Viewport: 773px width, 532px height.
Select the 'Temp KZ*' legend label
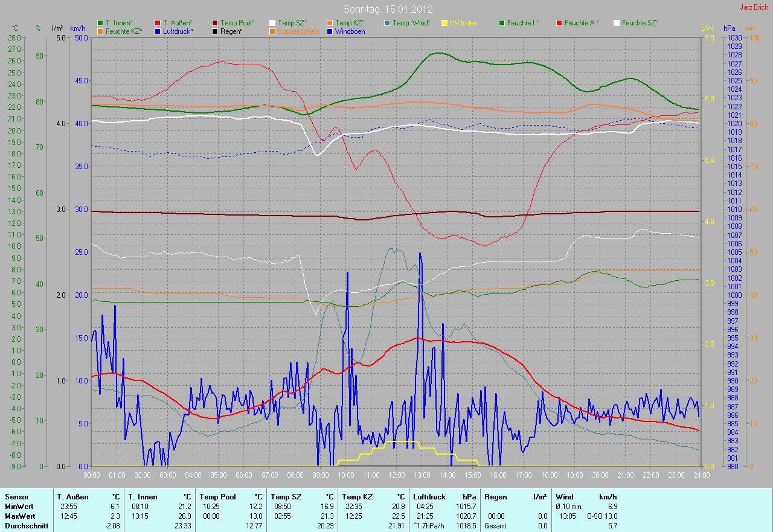[351, 23]
